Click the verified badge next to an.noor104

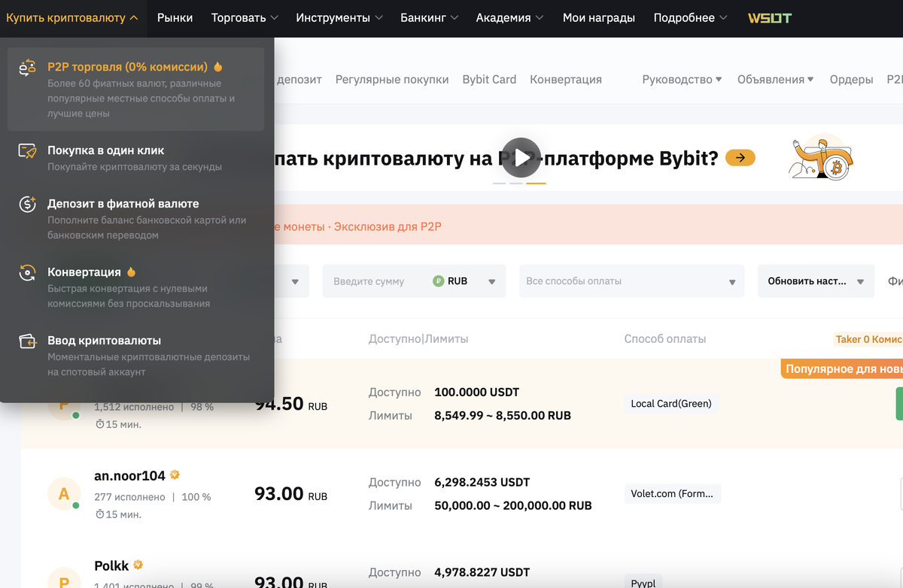(x=175, y=475)
